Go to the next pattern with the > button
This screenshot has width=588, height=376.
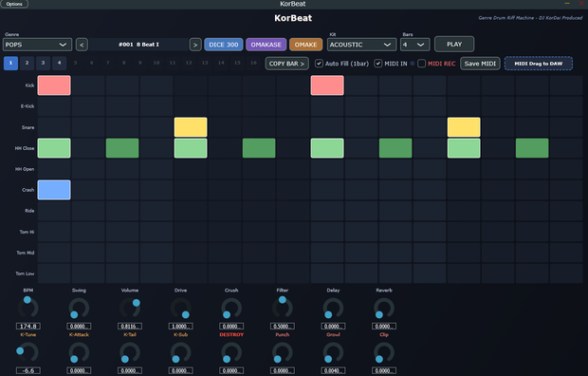click(195, 45)
